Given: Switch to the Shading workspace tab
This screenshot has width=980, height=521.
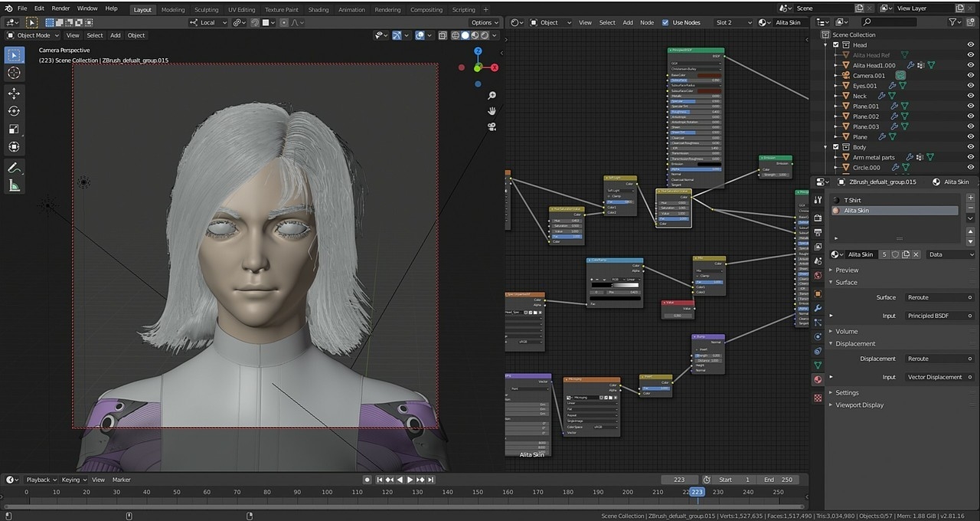Looking at the screenshot, I should pyautogui.click(x=318, y=9).
